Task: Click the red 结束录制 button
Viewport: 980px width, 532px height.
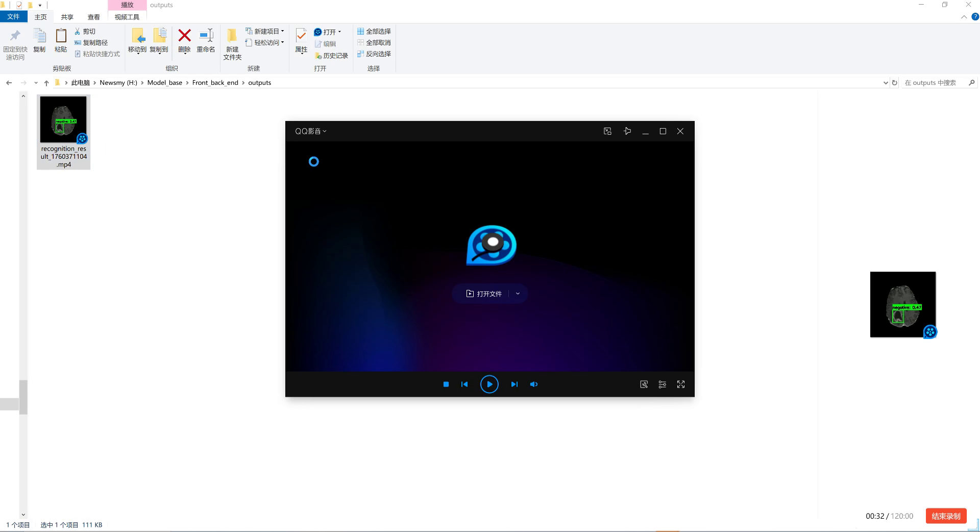Action: coord(946,516)
